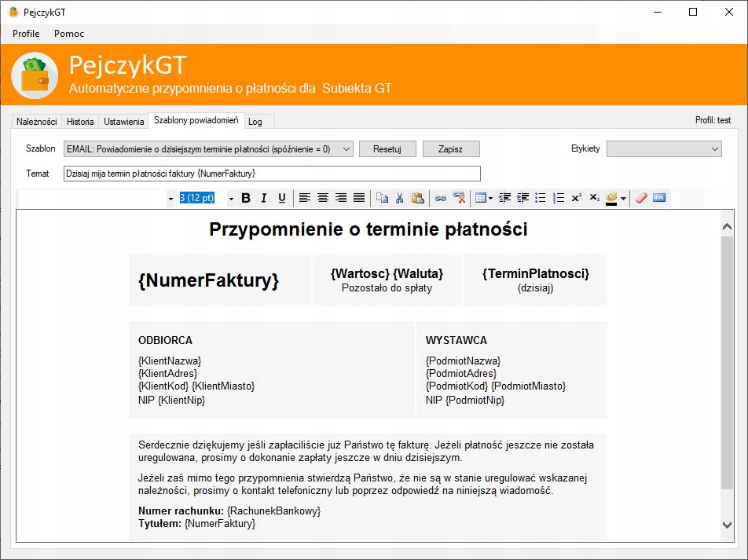Open the Należności tab
The height and width of the screenshot is (560, 748).
point(37,122)
